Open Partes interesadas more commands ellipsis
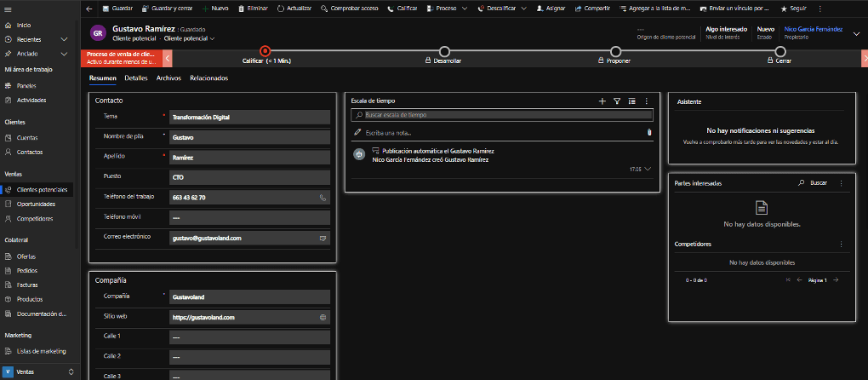Screen dimensions: 868x380 pyautogui.click(x=841, y=183)
